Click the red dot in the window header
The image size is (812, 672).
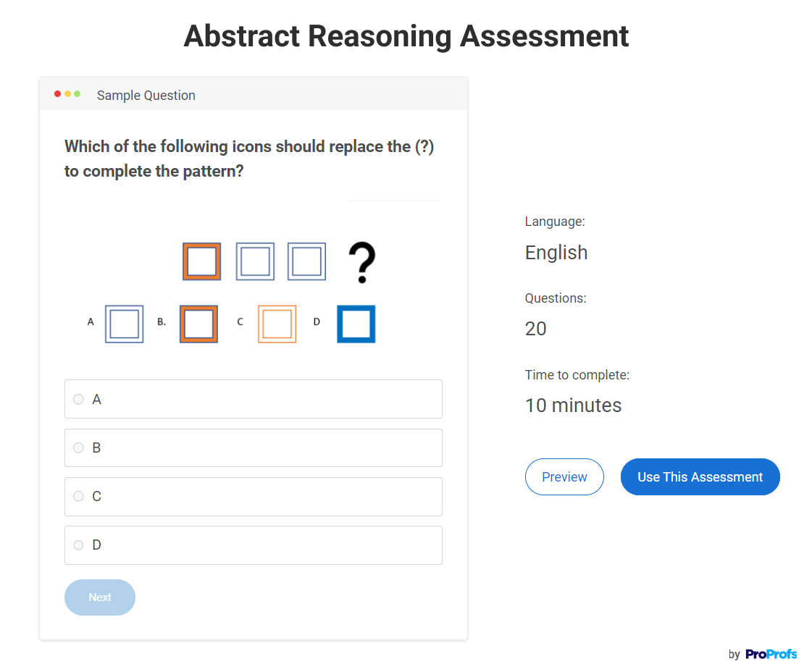pyautogui.click(x=58, y=94)
